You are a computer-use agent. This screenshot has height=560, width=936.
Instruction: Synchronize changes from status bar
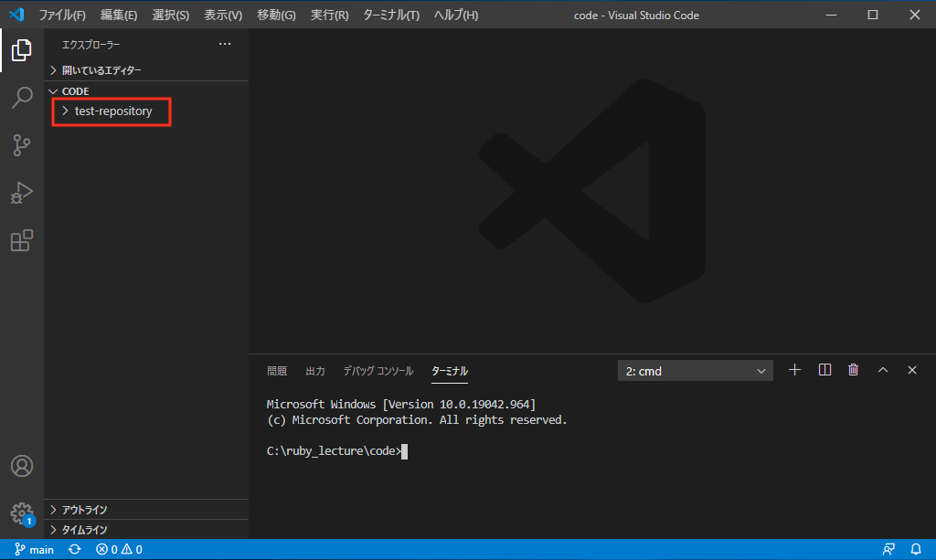(x=75, y=549)
